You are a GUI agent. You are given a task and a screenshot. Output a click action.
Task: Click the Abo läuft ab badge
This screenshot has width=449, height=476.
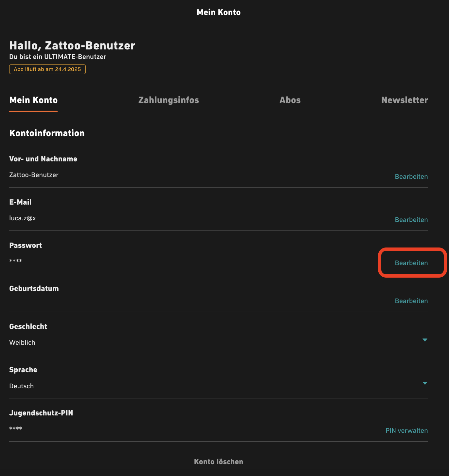[x=47, y=69]
